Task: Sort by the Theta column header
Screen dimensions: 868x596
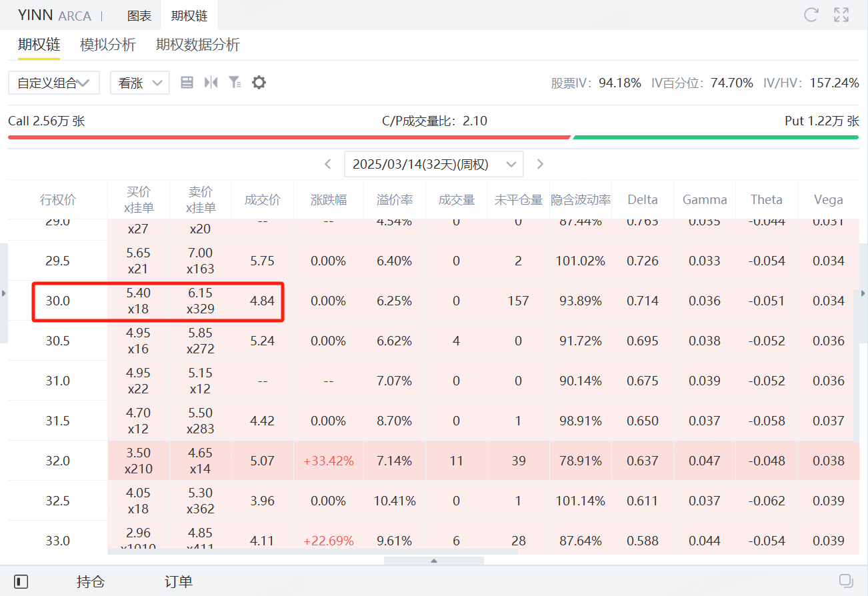Action: pyautogui.click(x=767, y=199)
